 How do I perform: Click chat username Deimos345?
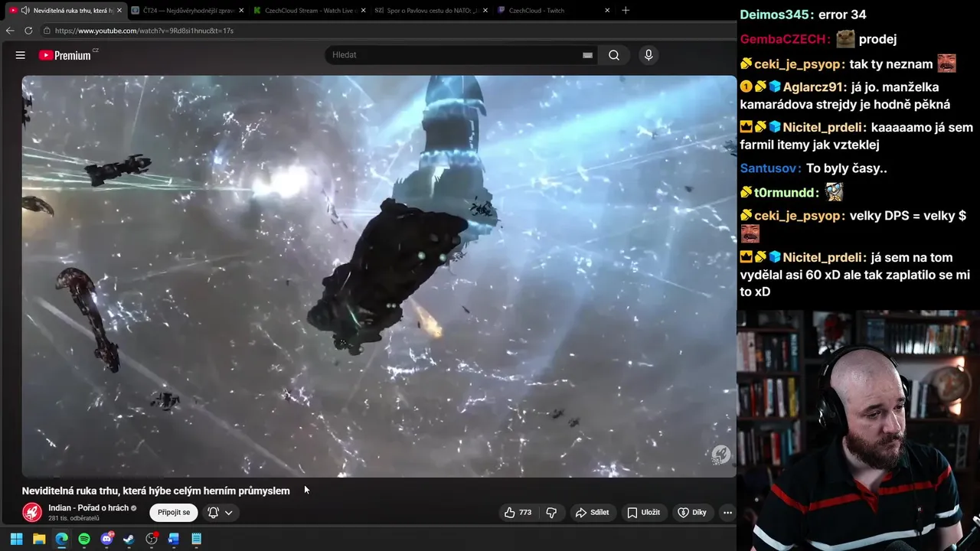tap(776, 15)
